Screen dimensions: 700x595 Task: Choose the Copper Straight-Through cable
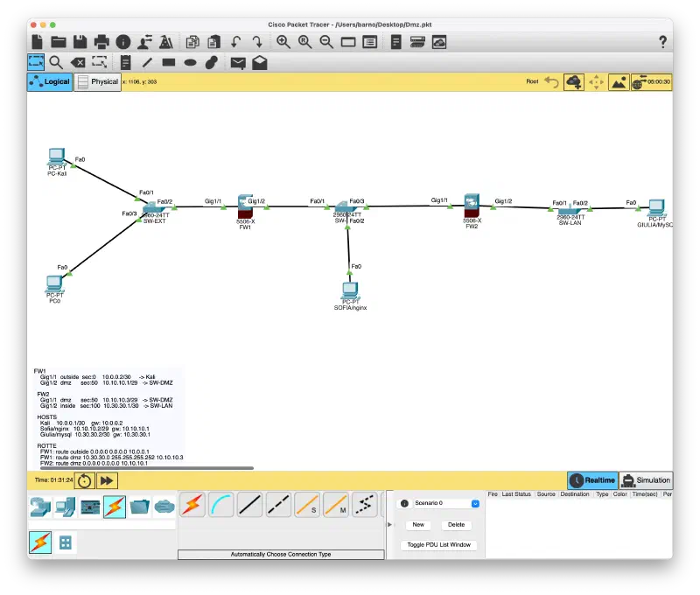click(249, 504)
